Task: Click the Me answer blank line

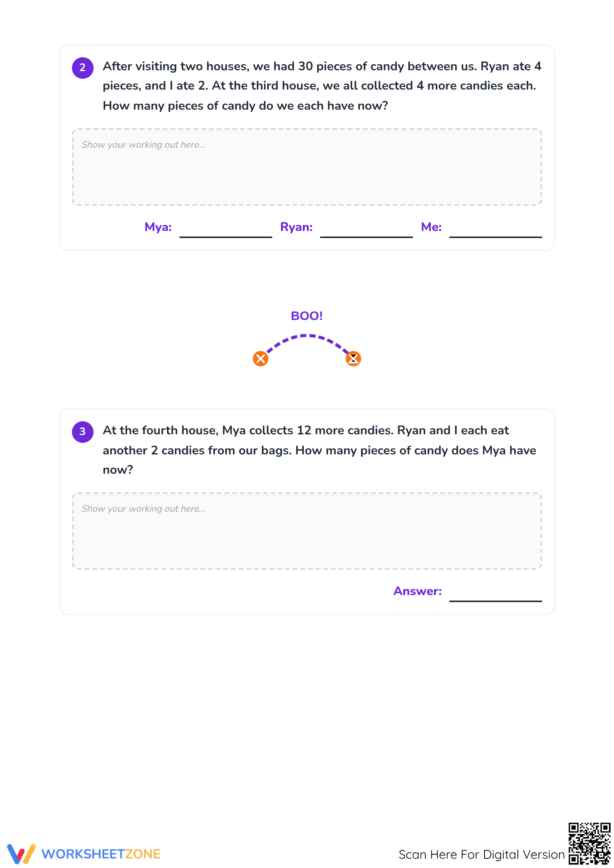Action: [496, 237]
